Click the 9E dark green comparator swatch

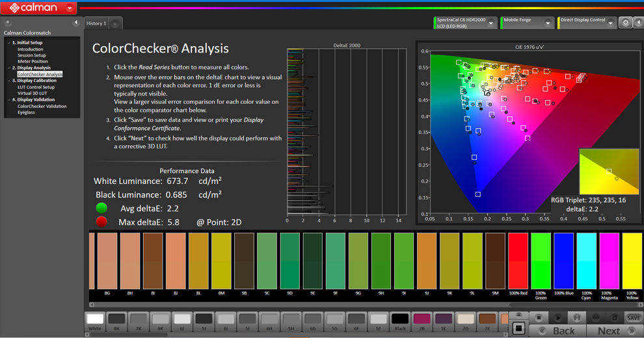coord(312,261)
